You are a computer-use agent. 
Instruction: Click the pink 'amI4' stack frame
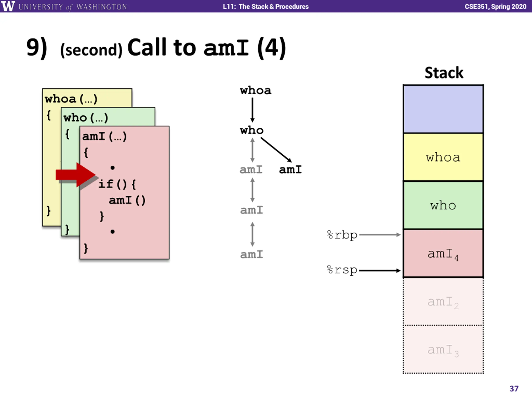[443, 253]
